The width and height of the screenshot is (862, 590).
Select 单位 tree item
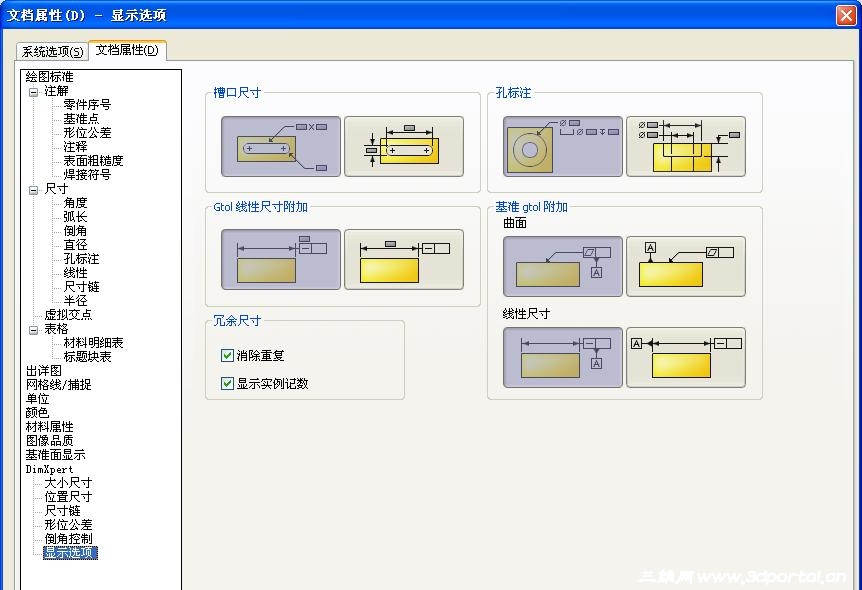(x=37, y=399)
